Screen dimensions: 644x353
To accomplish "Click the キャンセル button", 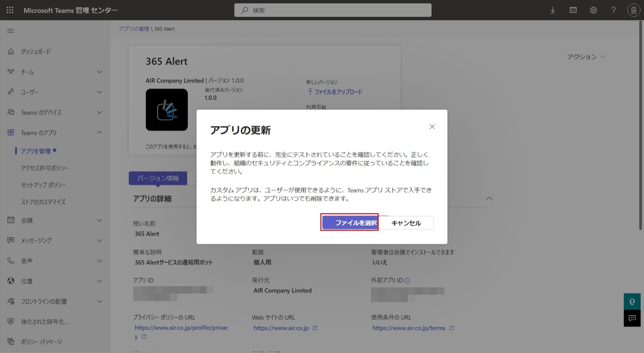I will (406, 223).
